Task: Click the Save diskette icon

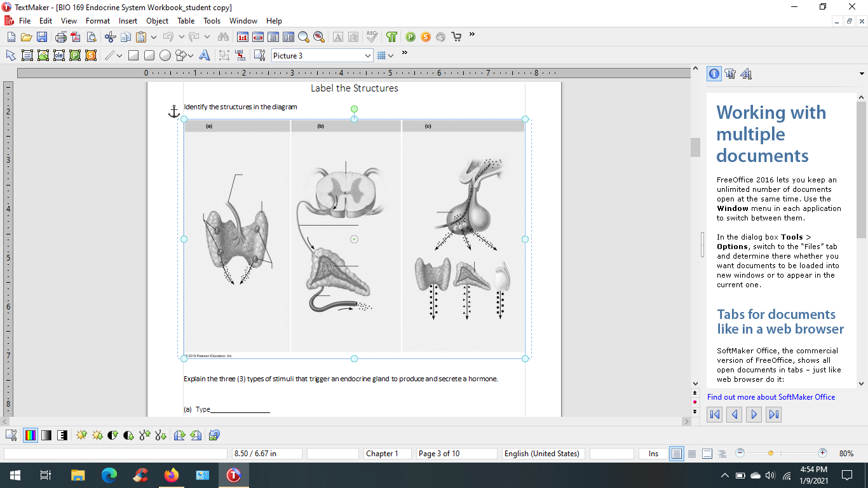Action: pos(41,37)
